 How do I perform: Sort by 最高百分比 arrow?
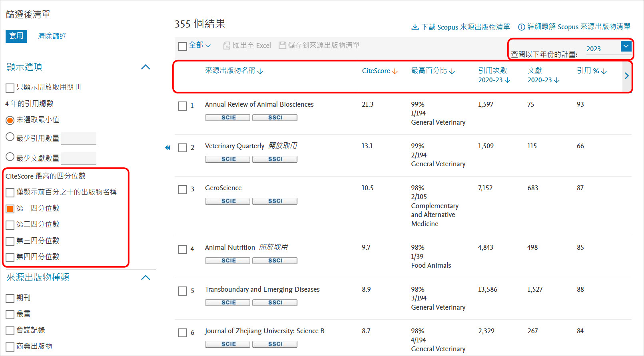click(452, 72)
